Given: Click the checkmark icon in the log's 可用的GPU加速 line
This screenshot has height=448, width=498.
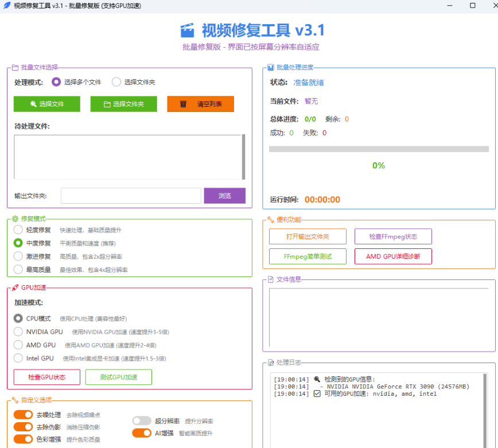Looking at the screenshot, I should click(317, 394).
